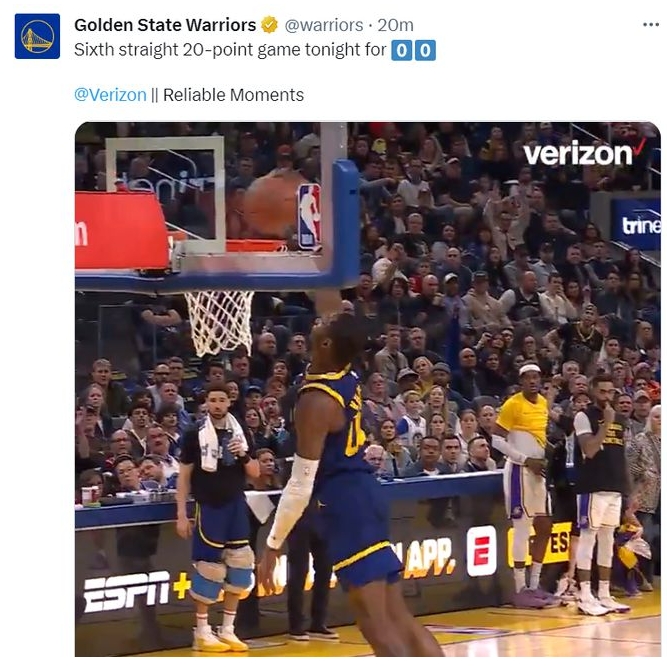667x667 pixels.
Task: Open the three-dot more options menu
Action: [x=651, y=25]
